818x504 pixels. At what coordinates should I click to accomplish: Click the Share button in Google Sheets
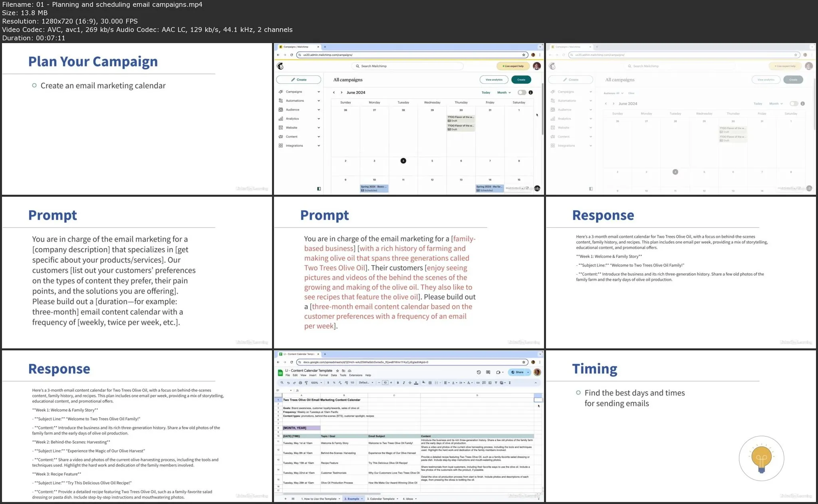pyautogui.click(x=517, y=372)
